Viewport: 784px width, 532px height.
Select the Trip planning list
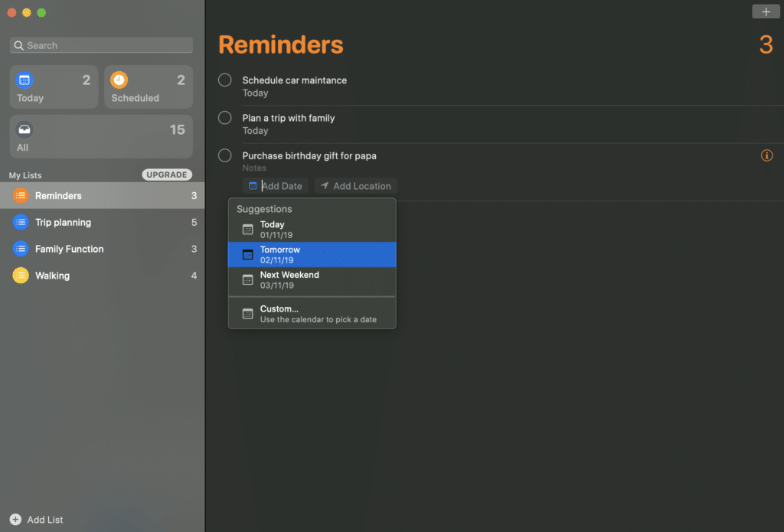(x=102, y=222)
